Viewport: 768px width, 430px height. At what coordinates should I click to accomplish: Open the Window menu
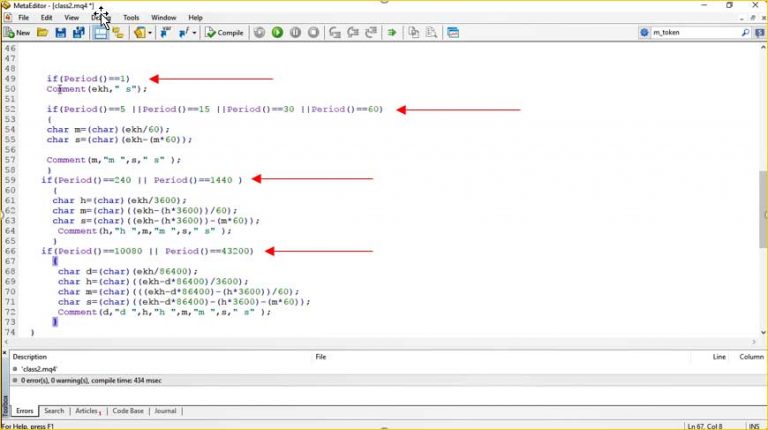pyautogui.click(x=164, y=18)
